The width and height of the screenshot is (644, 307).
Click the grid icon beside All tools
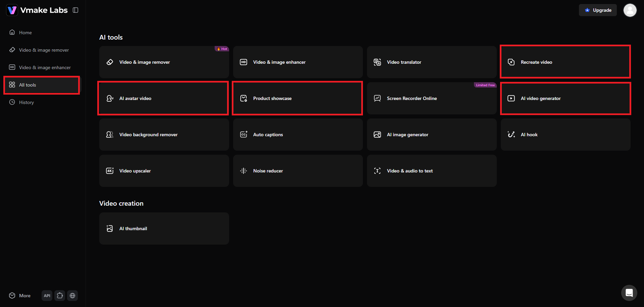pyautogui.click(x=12, y=85)
